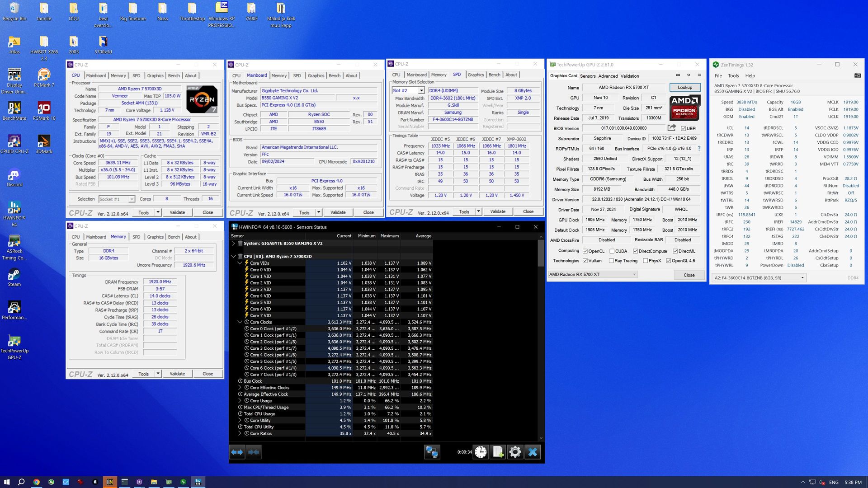Click the blue X to close HWiNFO sensors

point(533,452)
